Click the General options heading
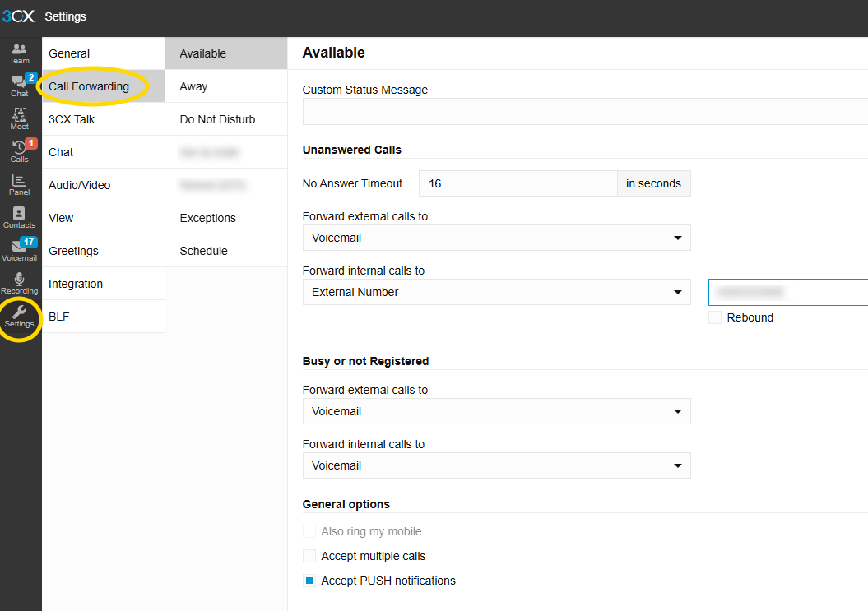 (x=346, y=504)
